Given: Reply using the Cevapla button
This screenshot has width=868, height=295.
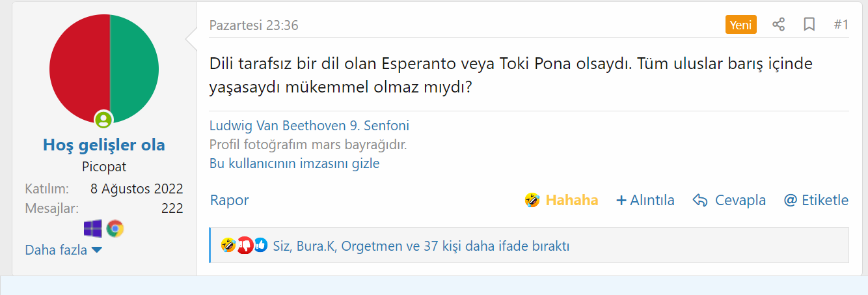Looking at the screenshot, I should (x=729, y=200).
